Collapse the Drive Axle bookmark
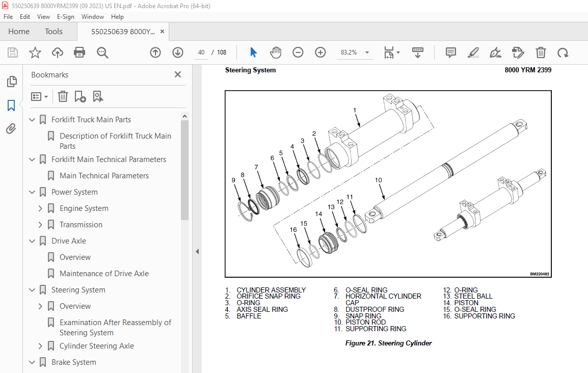588x373 pixels. 32,241
